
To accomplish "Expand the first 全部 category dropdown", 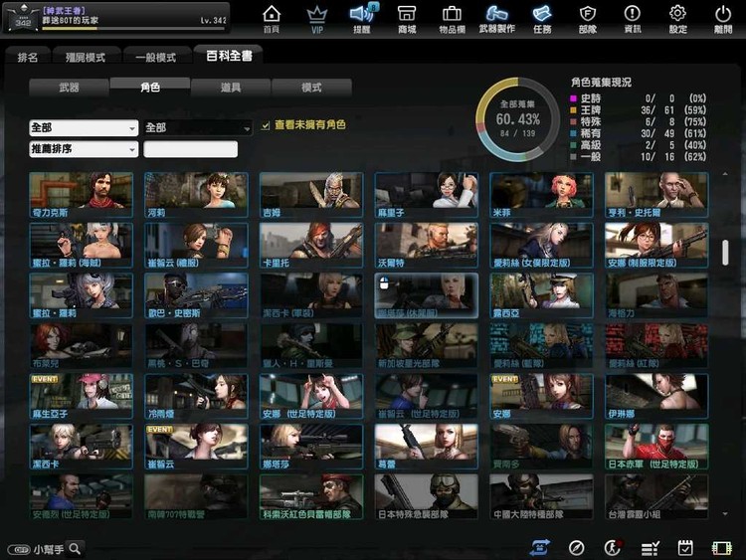I will [84, 127].
